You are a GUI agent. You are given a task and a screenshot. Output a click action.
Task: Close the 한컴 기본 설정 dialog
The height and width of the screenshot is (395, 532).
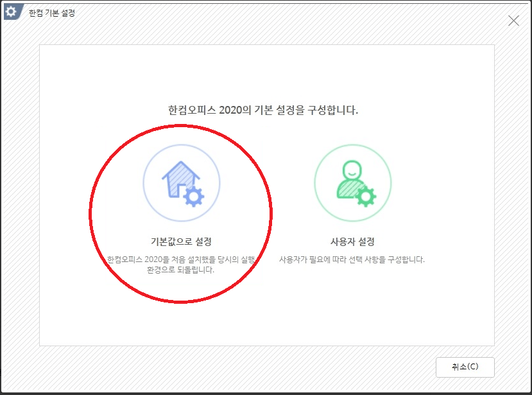point(513,20)
